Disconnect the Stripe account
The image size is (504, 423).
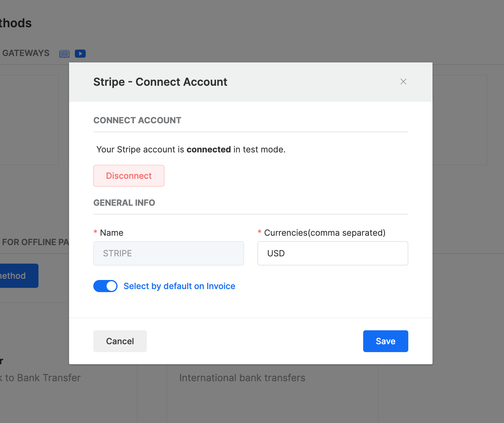click(129, 176)
